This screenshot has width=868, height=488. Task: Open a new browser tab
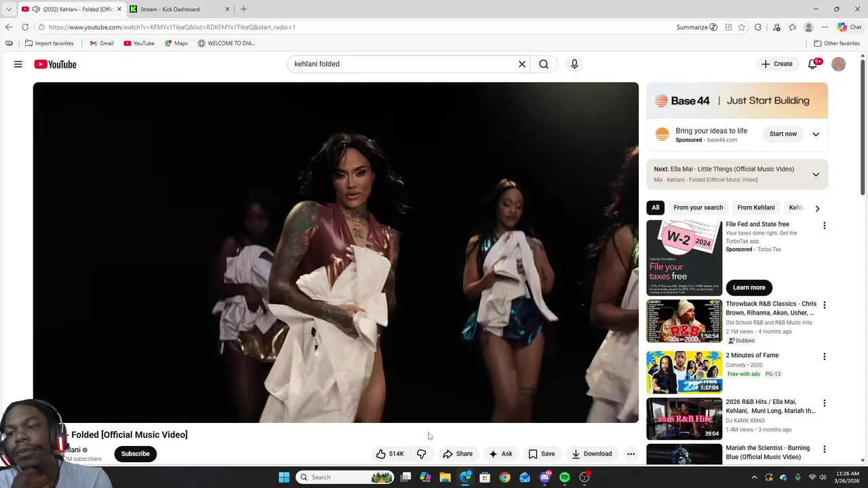(243, 9)
